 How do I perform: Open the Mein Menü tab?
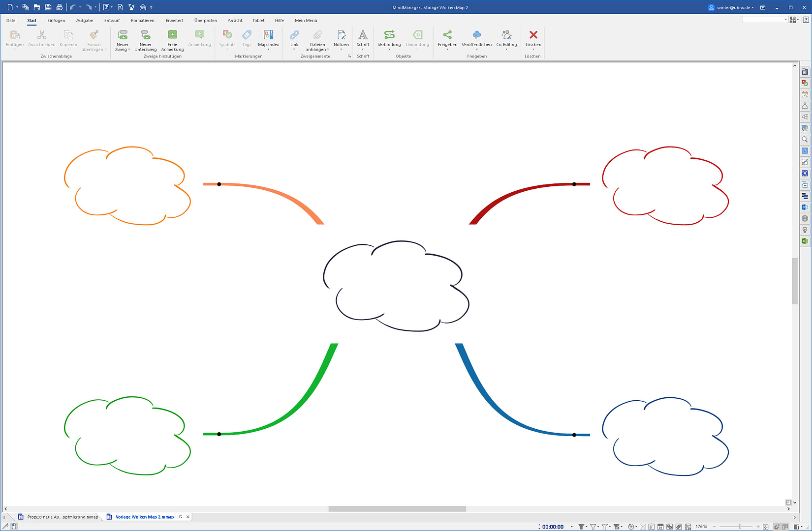[x=306, y=21]
